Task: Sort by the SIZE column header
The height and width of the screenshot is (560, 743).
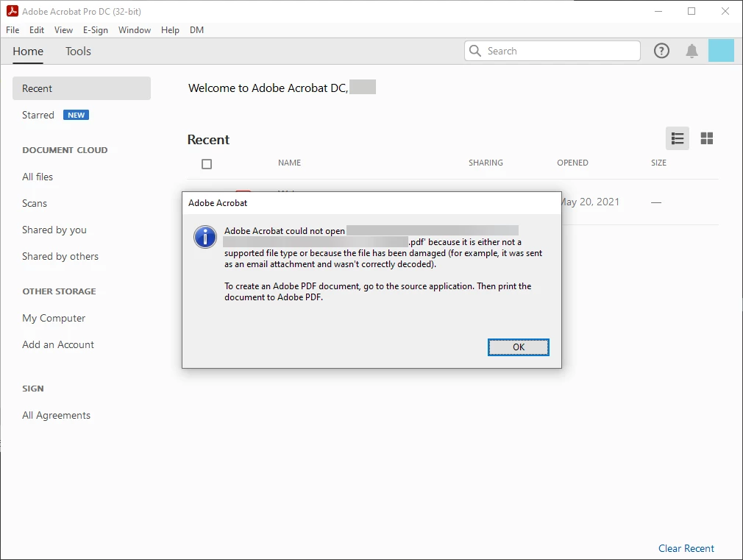Action: [x=658, y=163]
